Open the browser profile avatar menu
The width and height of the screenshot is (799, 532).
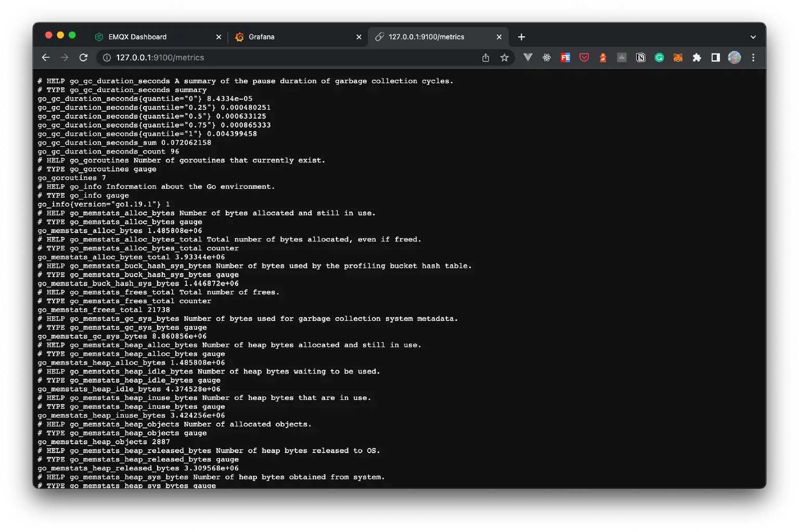[x=734, y=57]
